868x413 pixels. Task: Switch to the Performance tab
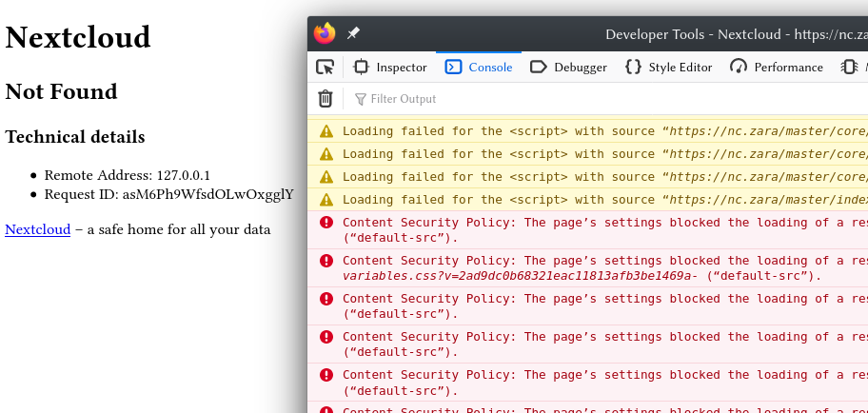tap(777, 68)
